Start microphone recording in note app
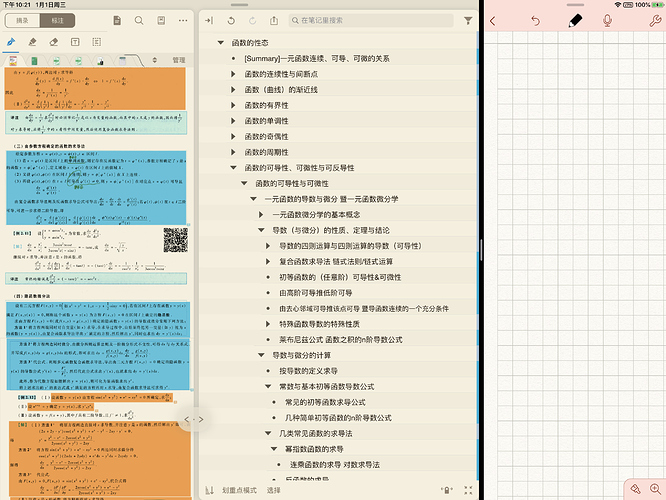Screen dimensions: 666x500 coord(607,20)
